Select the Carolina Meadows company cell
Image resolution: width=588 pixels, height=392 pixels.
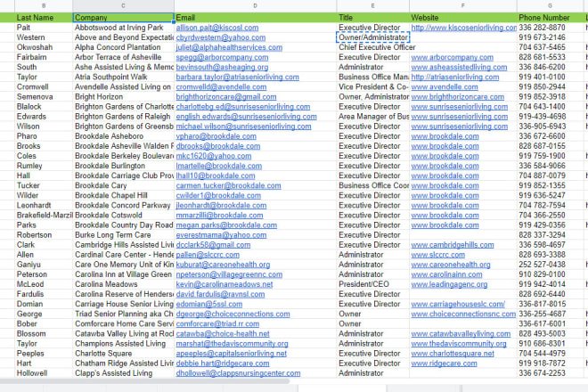[123, 284]
